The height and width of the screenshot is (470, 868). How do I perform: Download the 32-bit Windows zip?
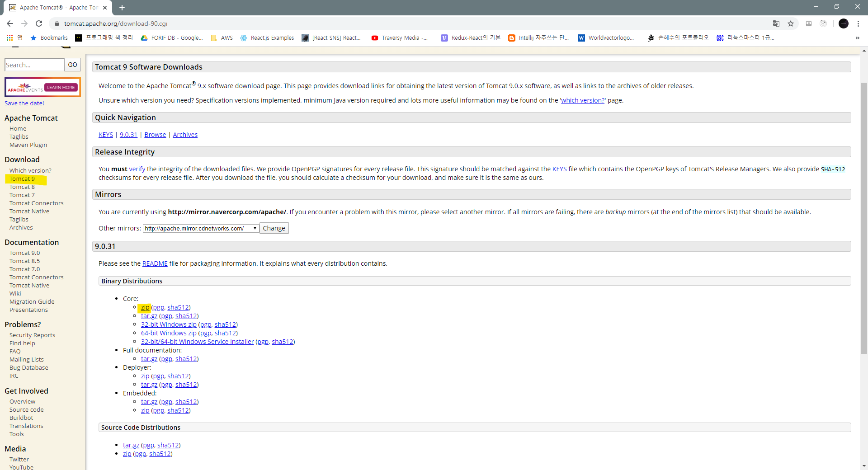tap(169, 324)
